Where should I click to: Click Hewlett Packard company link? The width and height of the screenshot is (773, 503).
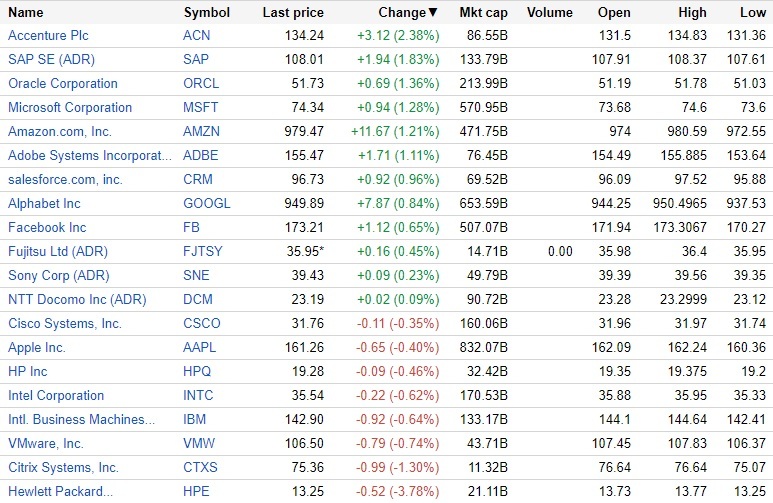(59, 491)
